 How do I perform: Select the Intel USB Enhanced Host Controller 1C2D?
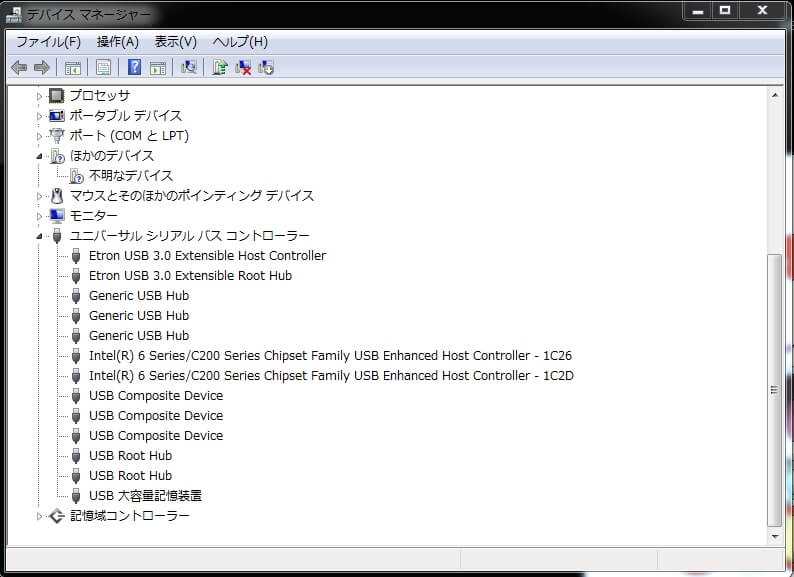pyautogui.click(x=331, y=375)
